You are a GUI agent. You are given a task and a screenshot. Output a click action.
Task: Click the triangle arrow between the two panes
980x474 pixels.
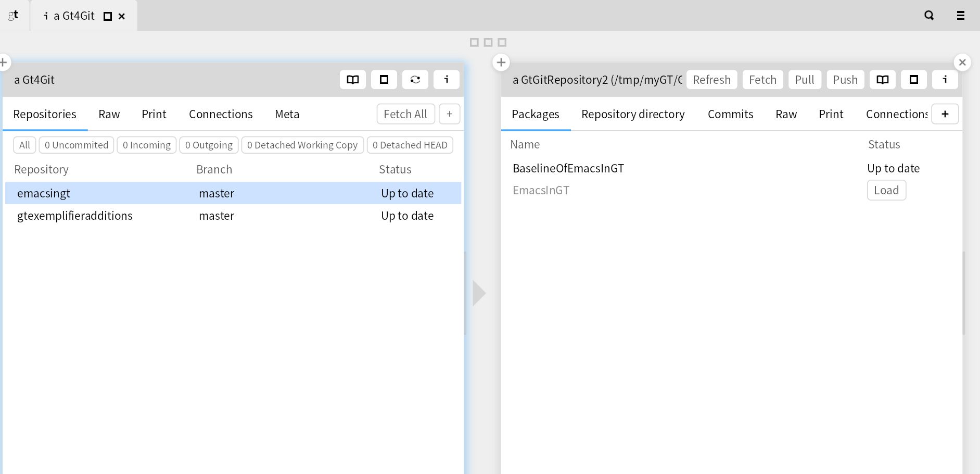click(x=479, y=293)
